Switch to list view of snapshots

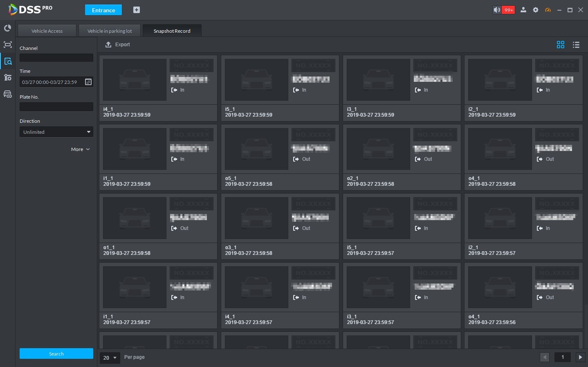(576, 45)
